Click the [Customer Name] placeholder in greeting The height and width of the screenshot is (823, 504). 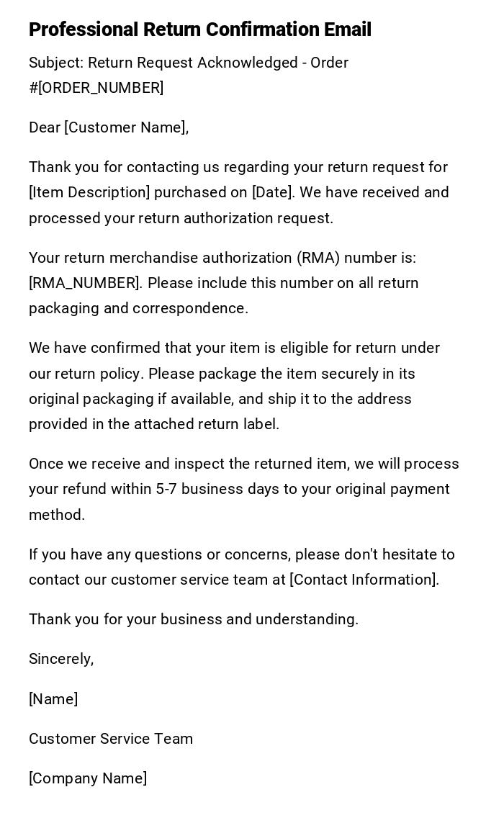pos(125,127)
